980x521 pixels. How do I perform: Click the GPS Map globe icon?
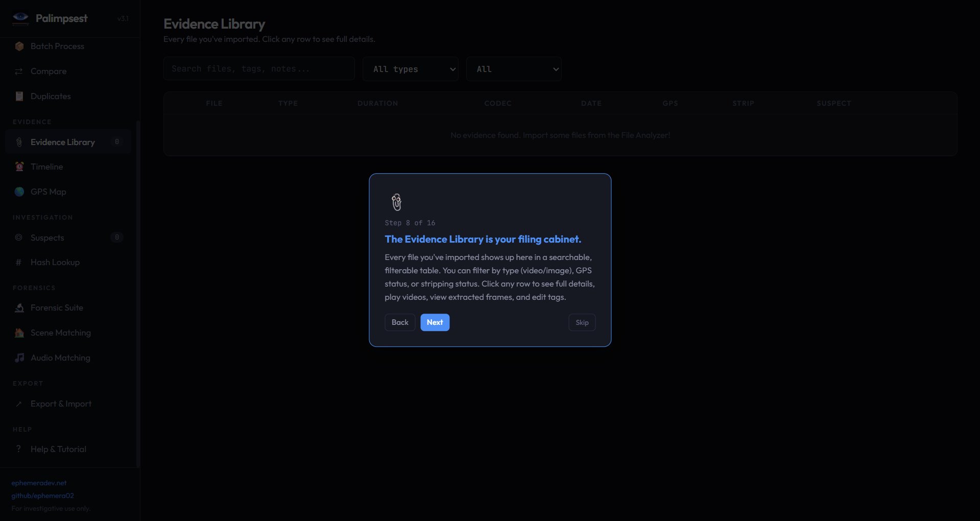click(x=19, y=192)
